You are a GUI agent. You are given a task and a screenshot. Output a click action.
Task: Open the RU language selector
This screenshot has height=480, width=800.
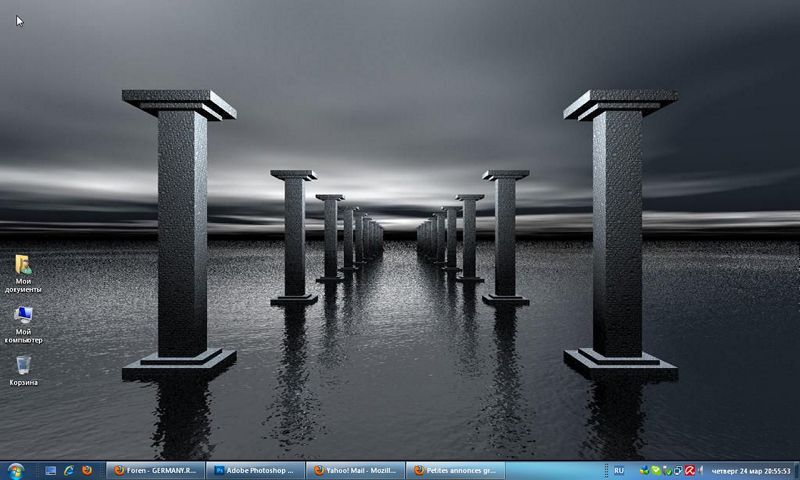coord(619,470)
